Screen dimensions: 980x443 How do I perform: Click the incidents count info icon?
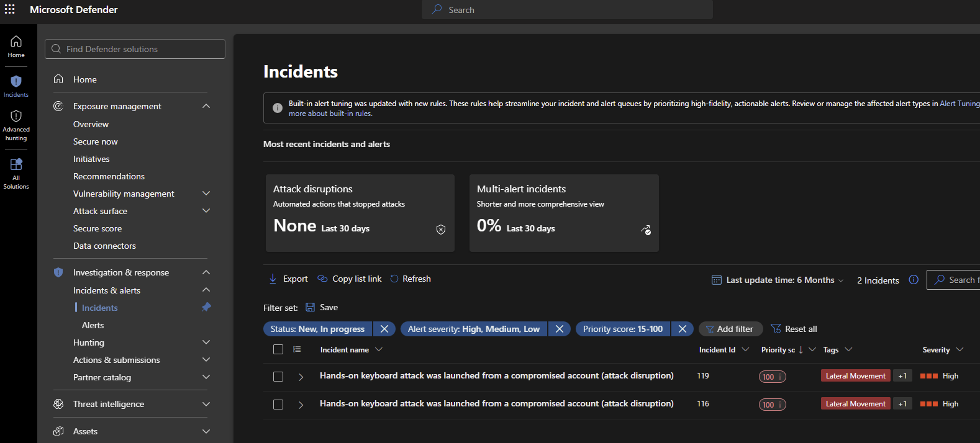(914, 280)
